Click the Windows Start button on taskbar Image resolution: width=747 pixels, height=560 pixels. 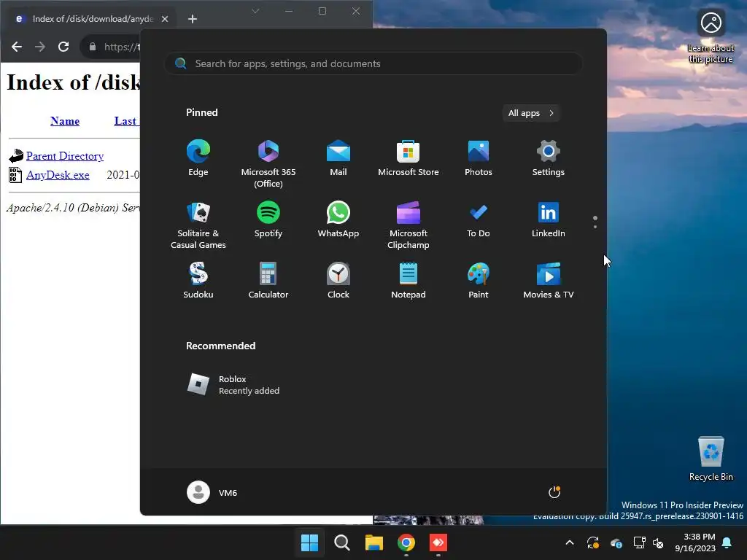309,542
